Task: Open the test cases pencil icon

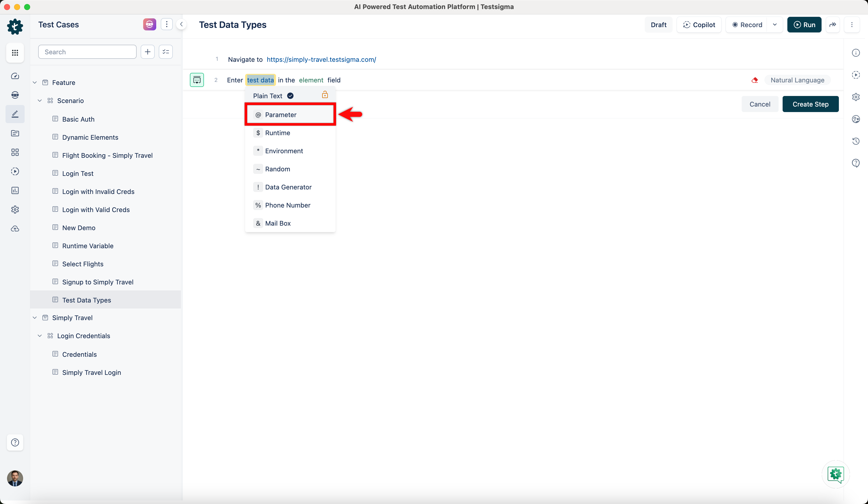Action: coord(15,114)
